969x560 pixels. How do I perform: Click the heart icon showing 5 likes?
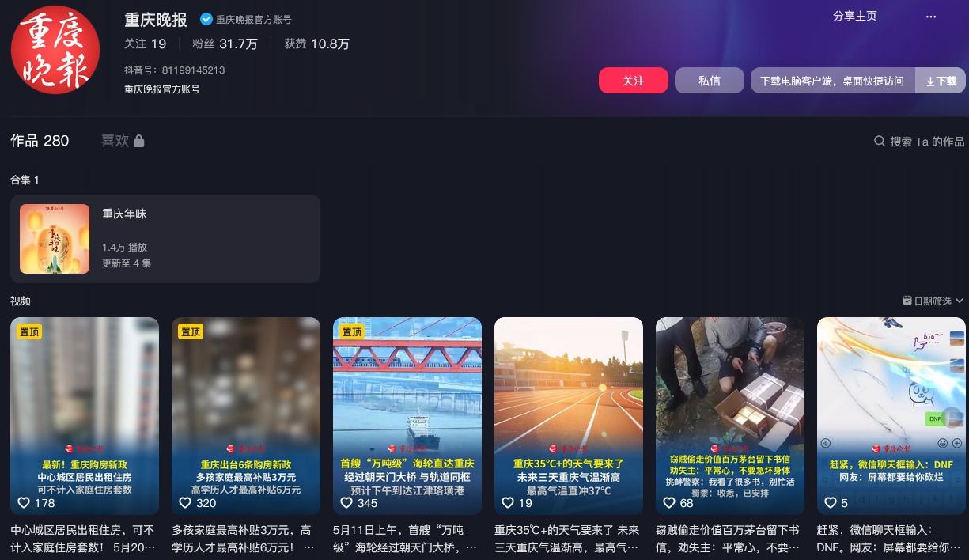831,503
